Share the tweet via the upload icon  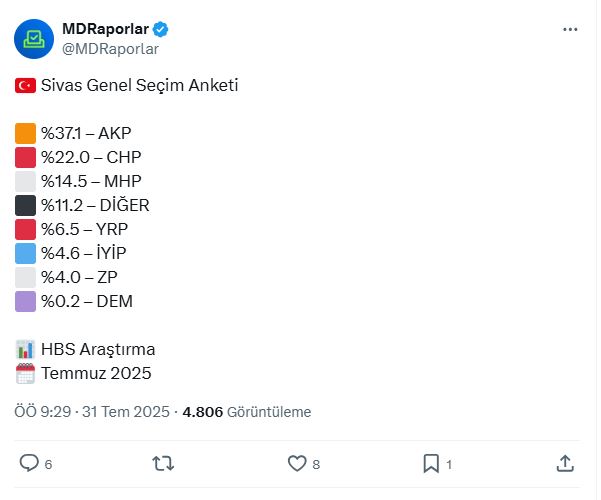coord(565,463)
